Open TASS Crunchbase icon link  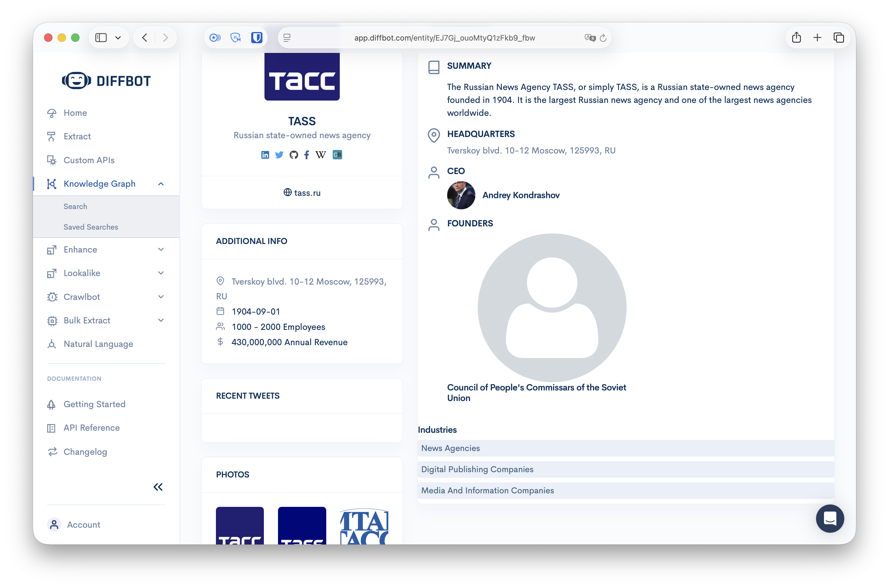(x=337, y=155)
